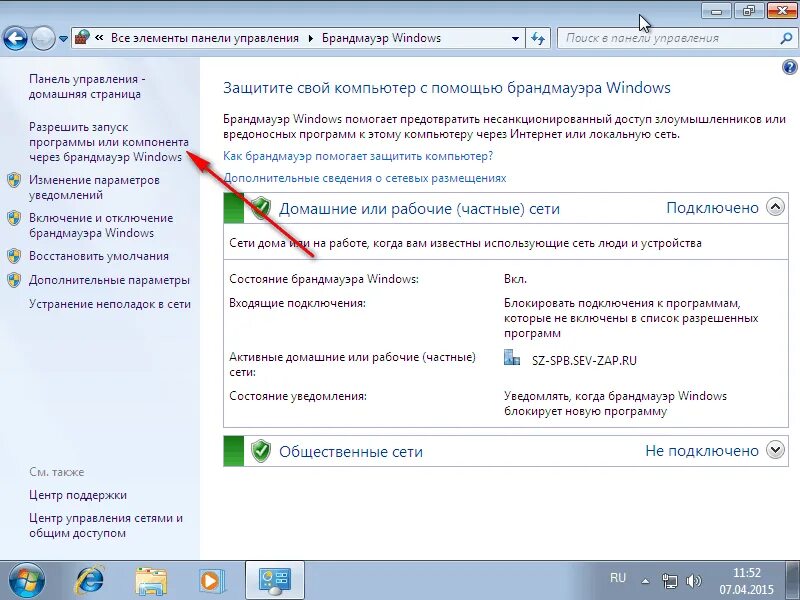Open the breadcrumb arrow after "Все элементы"
Screen dimensions: 800x600
[x=310, y=38]
